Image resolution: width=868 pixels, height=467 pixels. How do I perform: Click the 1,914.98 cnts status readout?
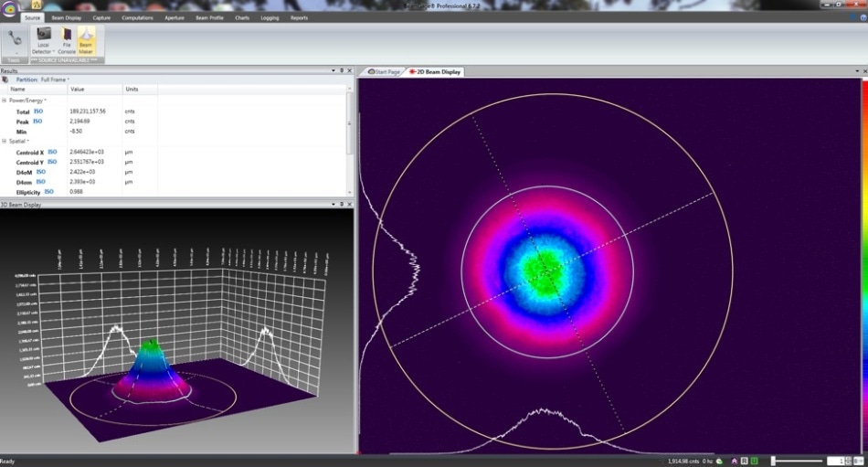(x=683, y=461)
